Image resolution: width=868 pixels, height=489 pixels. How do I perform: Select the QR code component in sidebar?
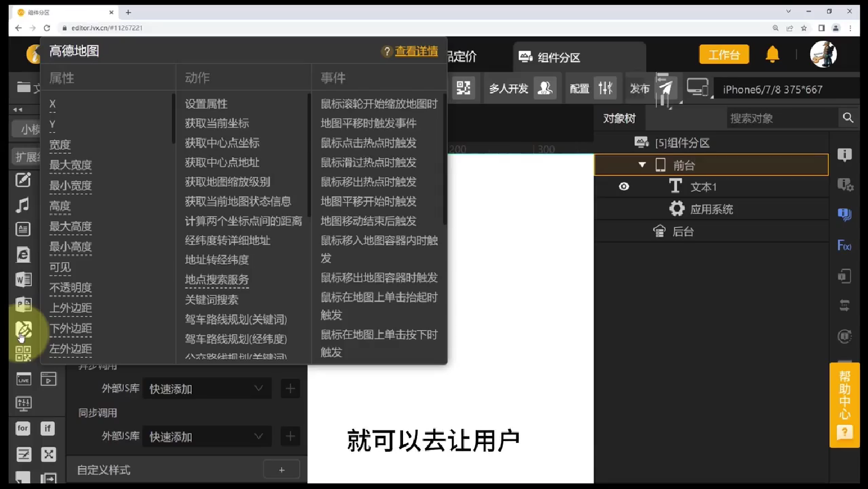coord(23,354)
